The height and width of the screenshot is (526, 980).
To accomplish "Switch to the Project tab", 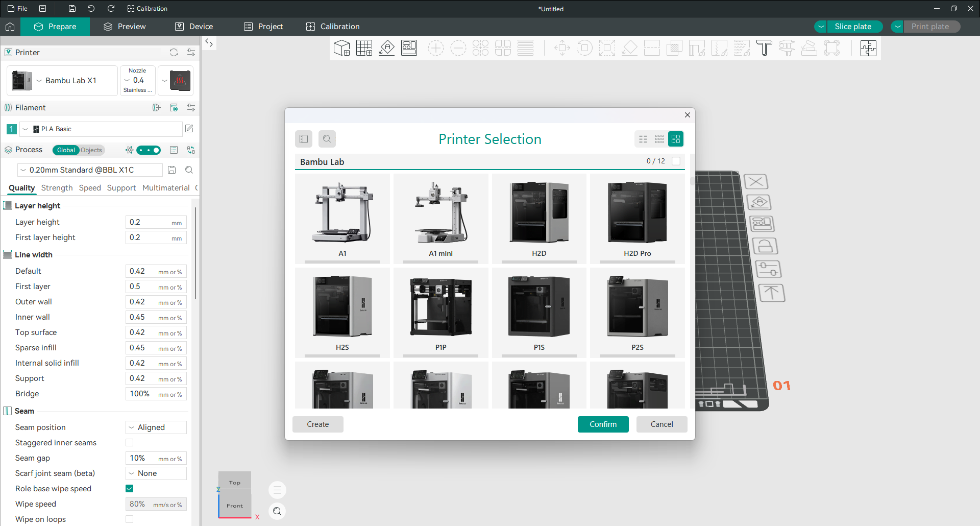I will [263, 27].
